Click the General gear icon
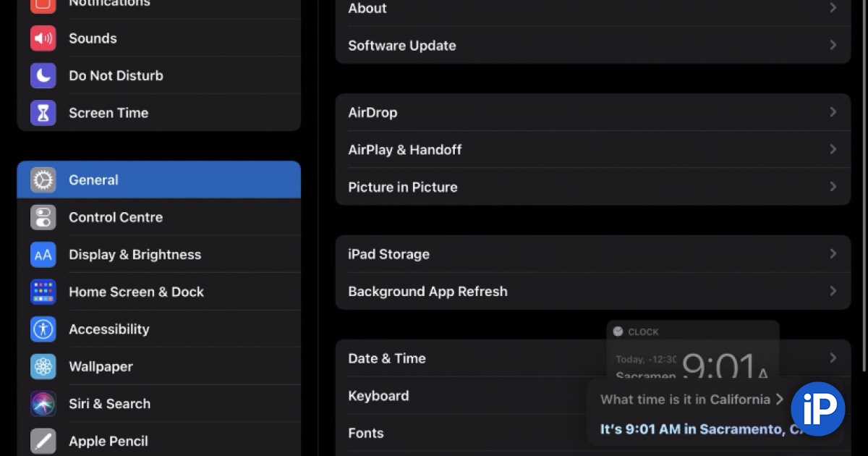 (43, 180)
